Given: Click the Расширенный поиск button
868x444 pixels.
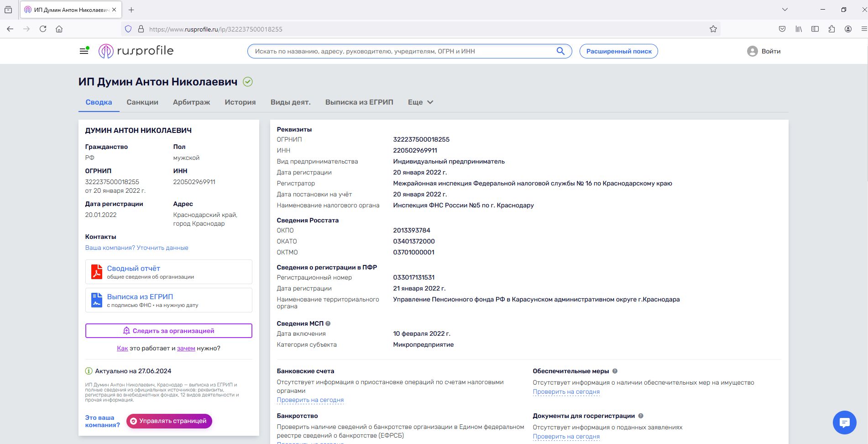Looking at the screenshot, I should pyautogui.click(x=619, y=51).
